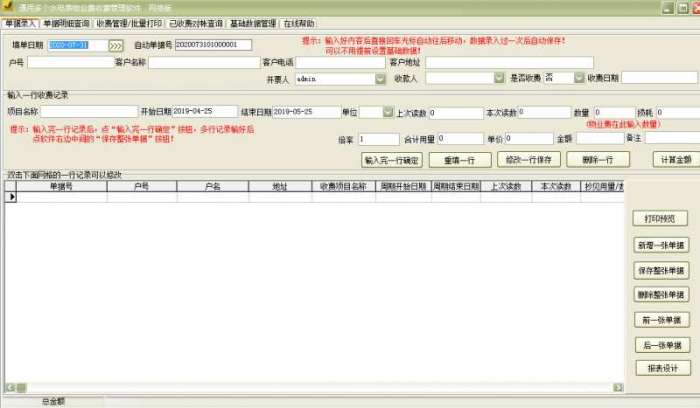Click the 客户电话 input field
The height and width of the screenshot is (408, 700).
(x=340, y=62)
